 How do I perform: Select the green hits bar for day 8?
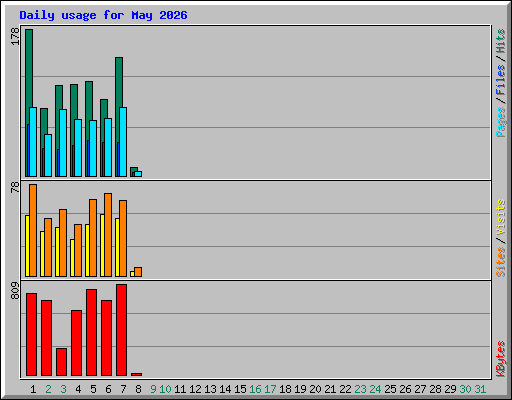point(134,169)
